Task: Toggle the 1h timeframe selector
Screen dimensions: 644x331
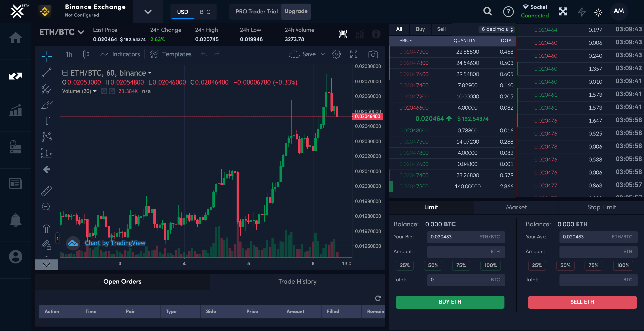Action: (68, 54)
